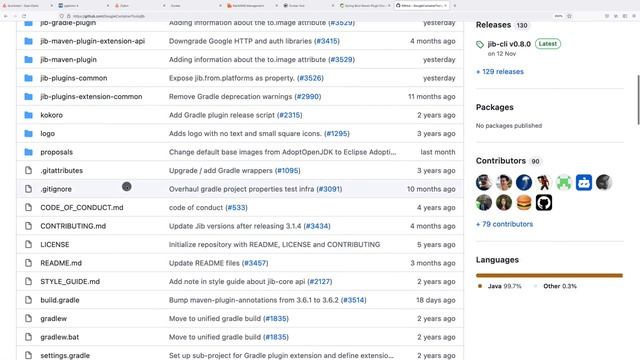Click the proposals folder icon
The width and height of the screenshot is (640, 360).
28,152
